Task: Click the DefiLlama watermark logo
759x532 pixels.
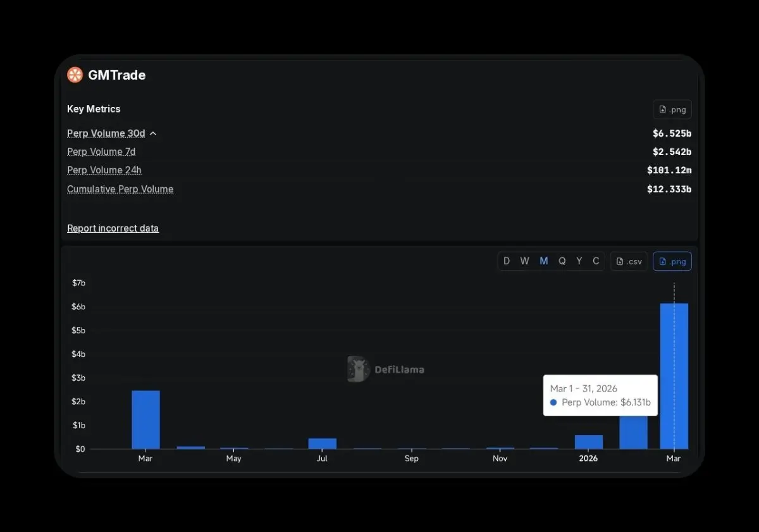Action: click(359, 369)
